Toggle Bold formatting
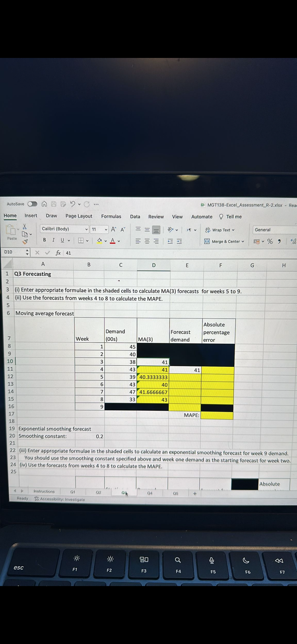Screen dimensions: 297x644 click(x=45, y=240)
